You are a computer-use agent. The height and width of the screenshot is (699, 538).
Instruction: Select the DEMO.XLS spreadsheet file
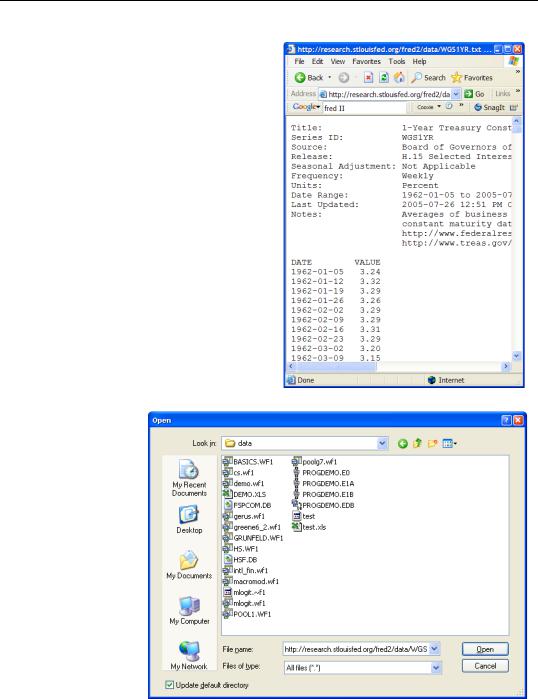click(244, 494)
